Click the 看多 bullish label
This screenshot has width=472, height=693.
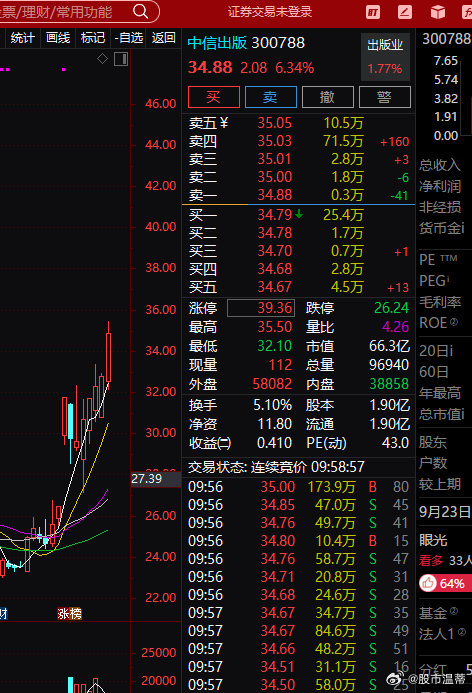tap(431, 561)
